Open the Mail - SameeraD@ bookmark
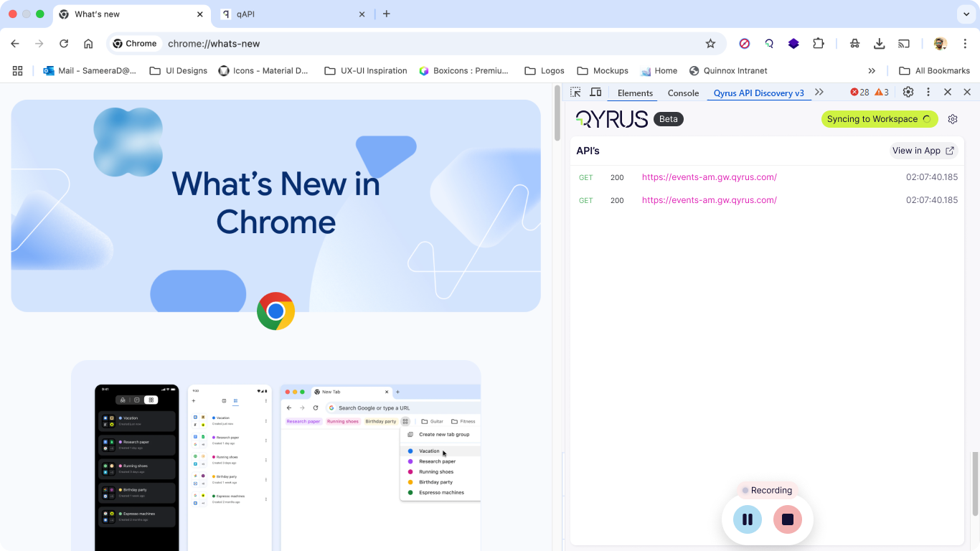The image size is (980, 551). (x=90, y=70)
